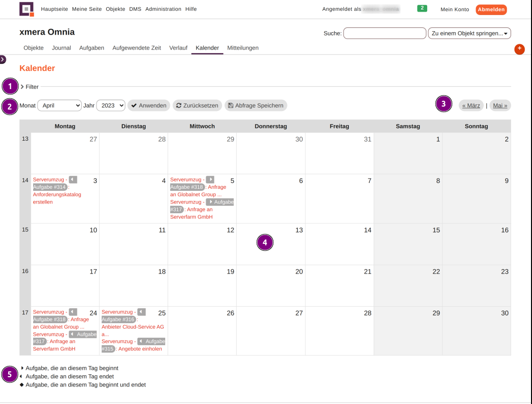Select the Kalender tab
The image size is (532, 404).
point(208,48)
